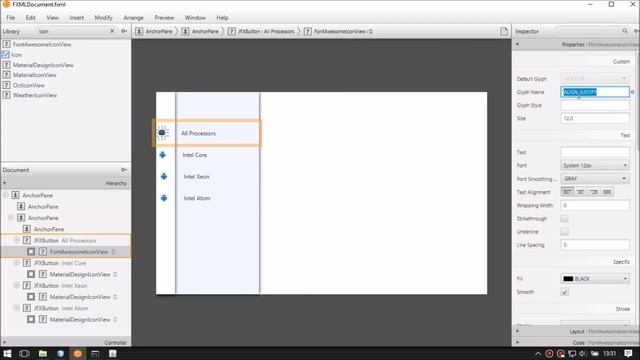This screenshot has height=360, width=640.
Task: Show hidden system tray icons
Action: pyautogui.click(x=538, y=353)
